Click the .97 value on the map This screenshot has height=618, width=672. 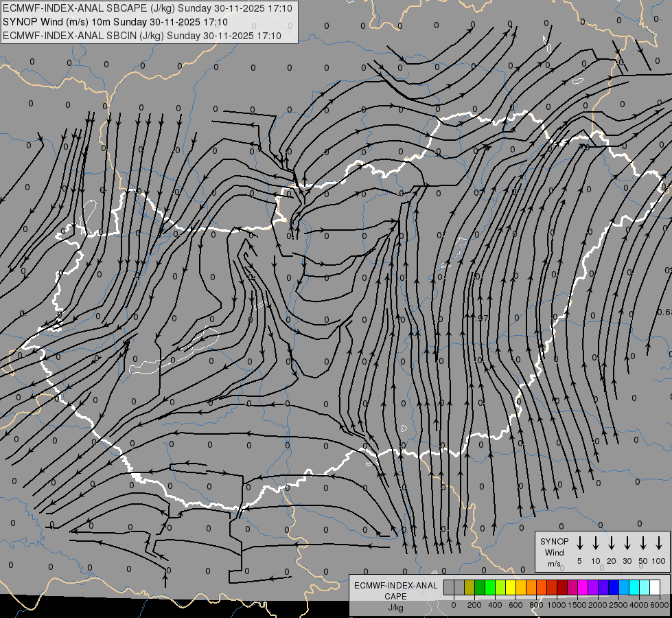[x=482, y=318]
